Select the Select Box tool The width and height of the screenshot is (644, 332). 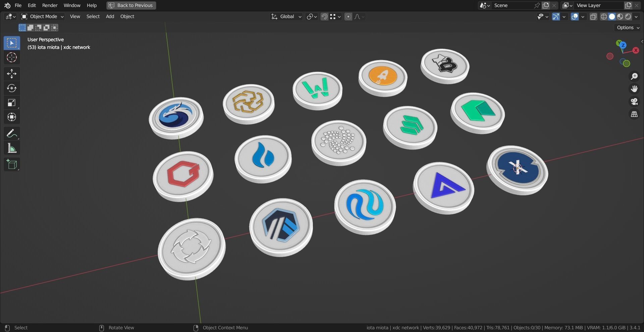pyautogui.click(x=12, y=43)
